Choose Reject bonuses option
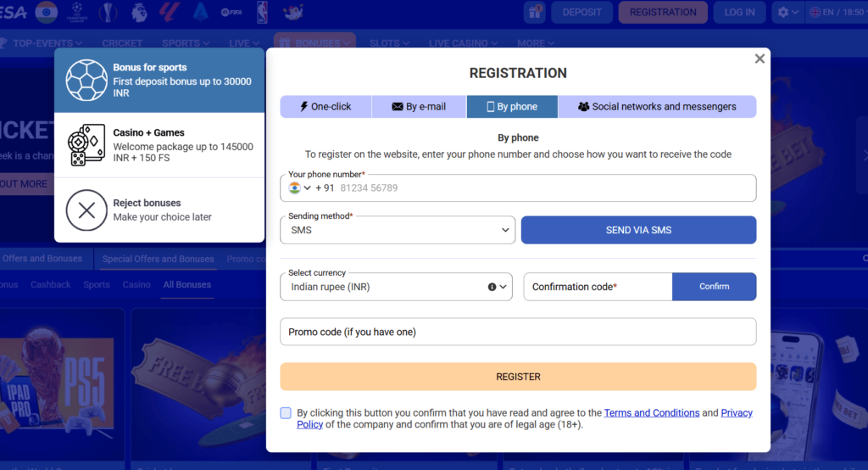Image resolution: width=868 pixels, height=470 pixels. [x=159, y=210]
